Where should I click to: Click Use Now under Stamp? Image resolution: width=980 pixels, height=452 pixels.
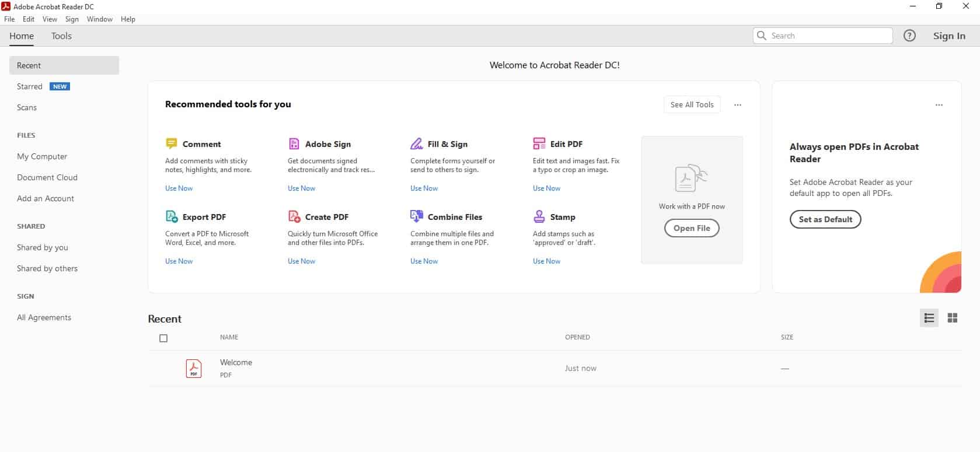pos(546,261)
